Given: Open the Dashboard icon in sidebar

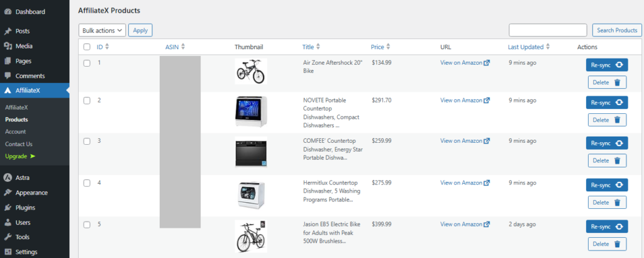Looking at the screenshot, I should point(8,12).
